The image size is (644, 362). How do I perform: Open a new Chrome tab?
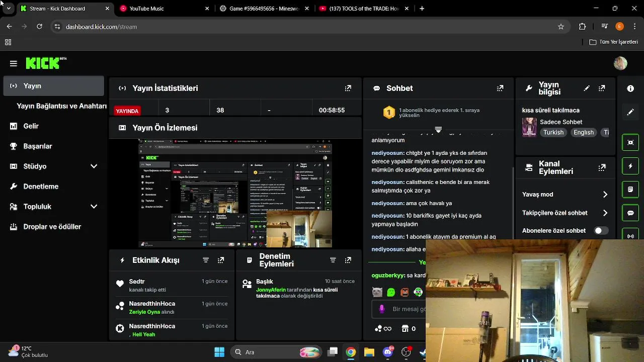click(422, 9)
